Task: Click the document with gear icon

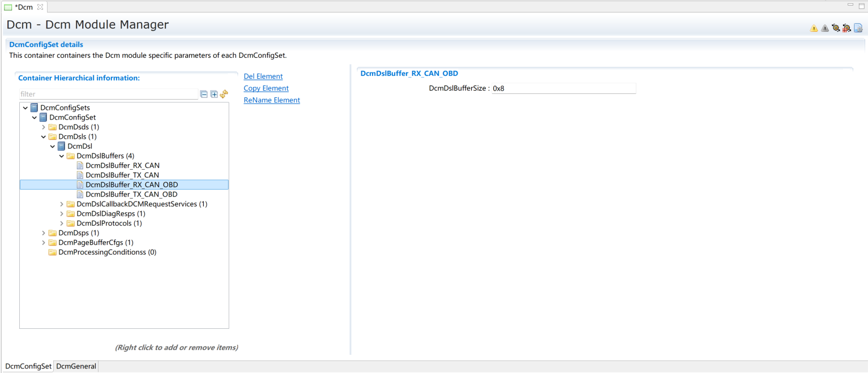Action: (858, 28)
